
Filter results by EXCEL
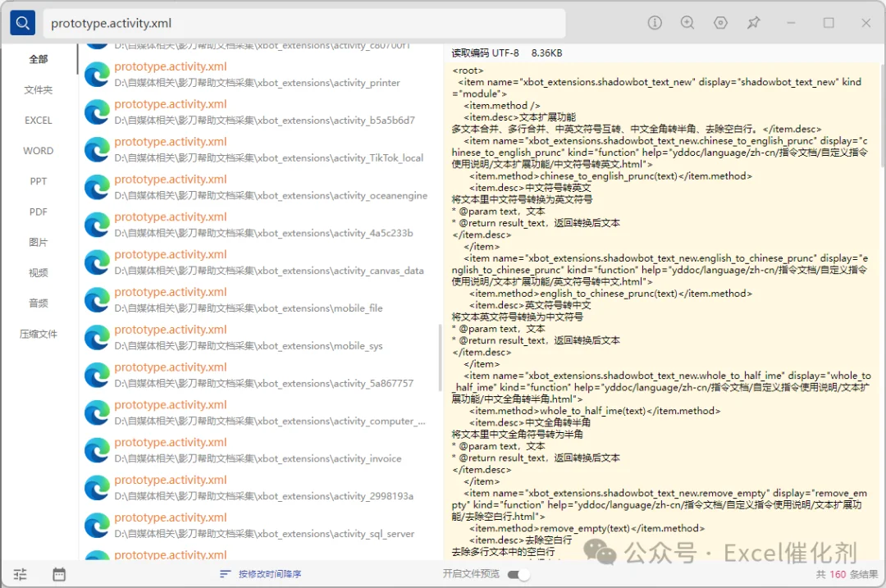[x=39, y=121]
